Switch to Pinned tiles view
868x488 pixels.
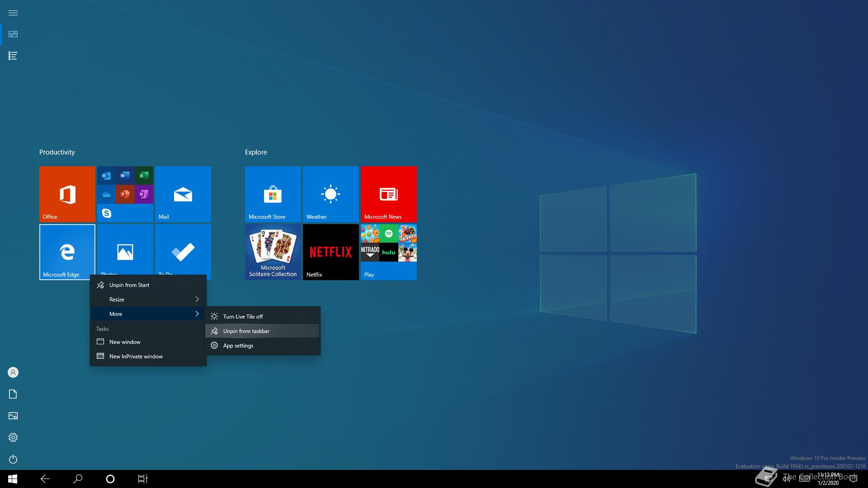coord(13,34)
